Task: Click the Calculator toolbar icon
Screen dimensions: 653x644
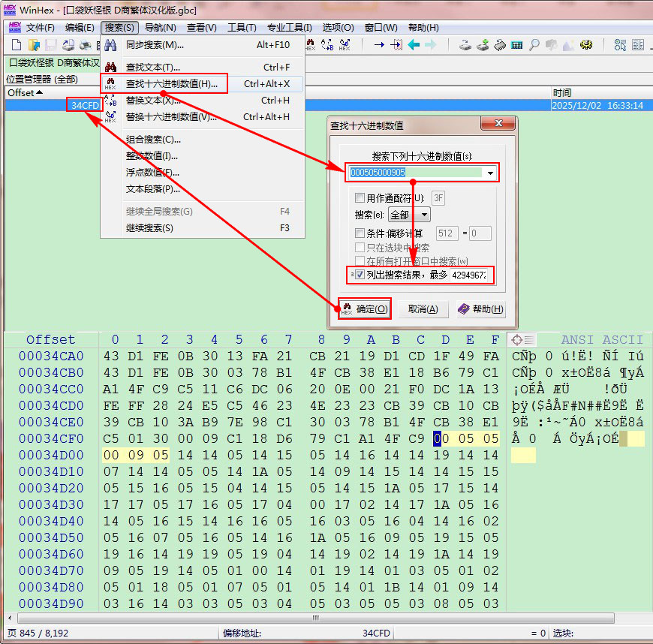Action: [x=517, y=45]
